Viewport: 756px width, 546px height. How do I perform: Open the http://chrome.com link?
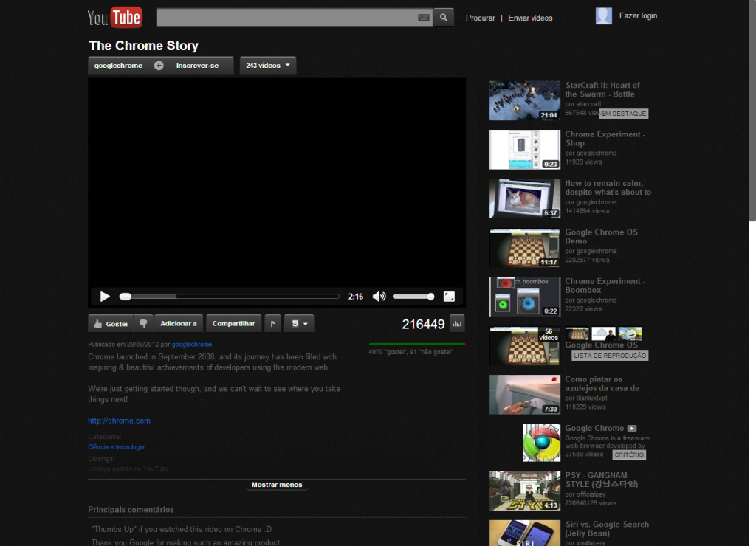[x=119, y=421]
